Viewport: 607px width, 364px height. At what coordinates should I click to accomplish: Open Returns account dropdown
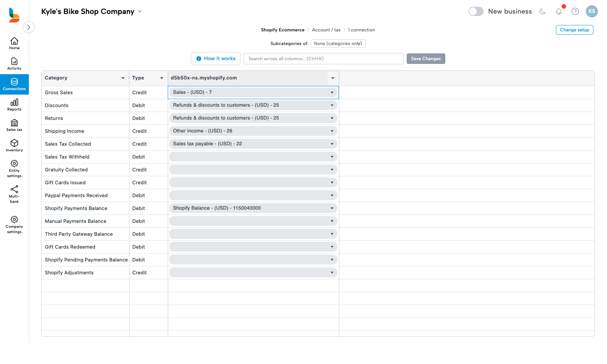[253, 118]
